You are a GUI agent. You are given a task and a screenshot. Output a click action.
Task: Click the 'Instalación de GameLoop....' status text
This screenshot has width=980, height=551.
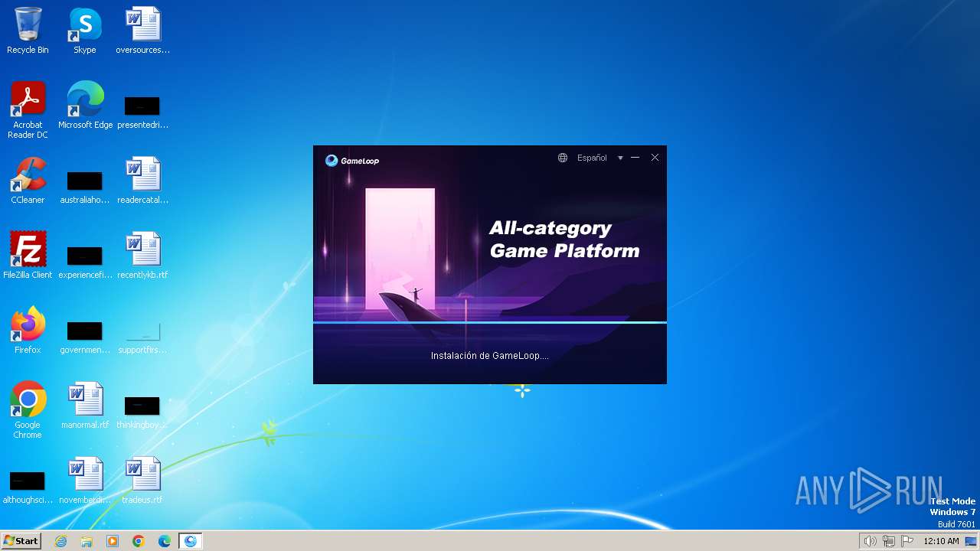tap(490, 356)
